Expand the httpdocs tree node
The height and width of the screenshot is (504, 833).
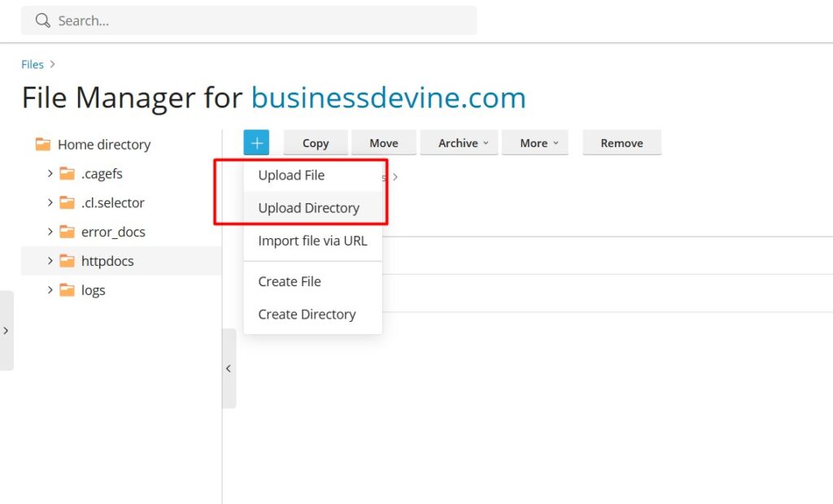point(50,261)
